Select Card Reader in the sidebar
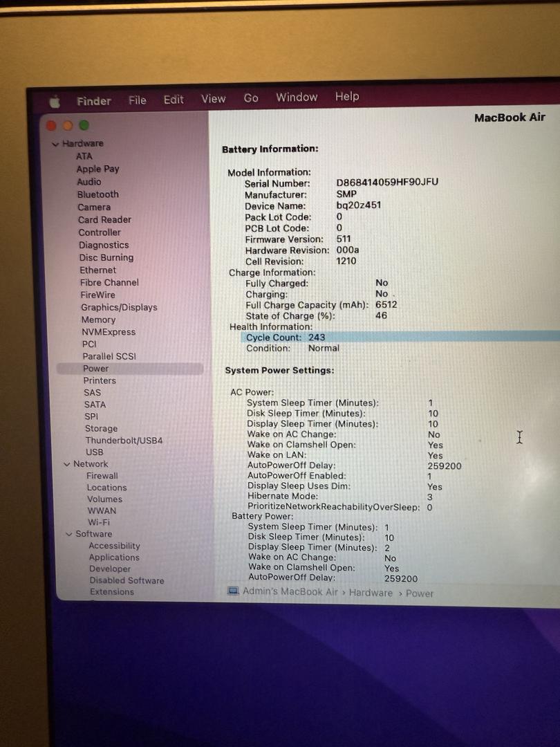This screenshot has width=560, height=747. (105, 220)
